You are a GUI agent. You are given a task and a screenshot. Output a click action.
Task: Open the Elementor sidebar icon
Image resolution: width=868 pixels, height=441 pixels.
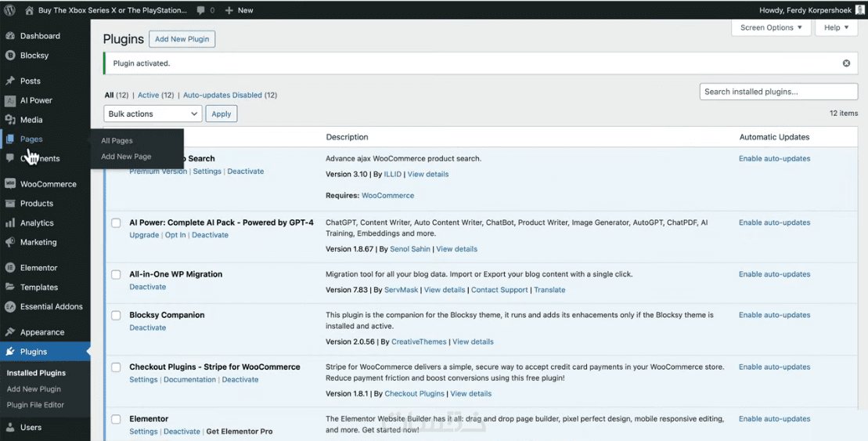point(10,268)
